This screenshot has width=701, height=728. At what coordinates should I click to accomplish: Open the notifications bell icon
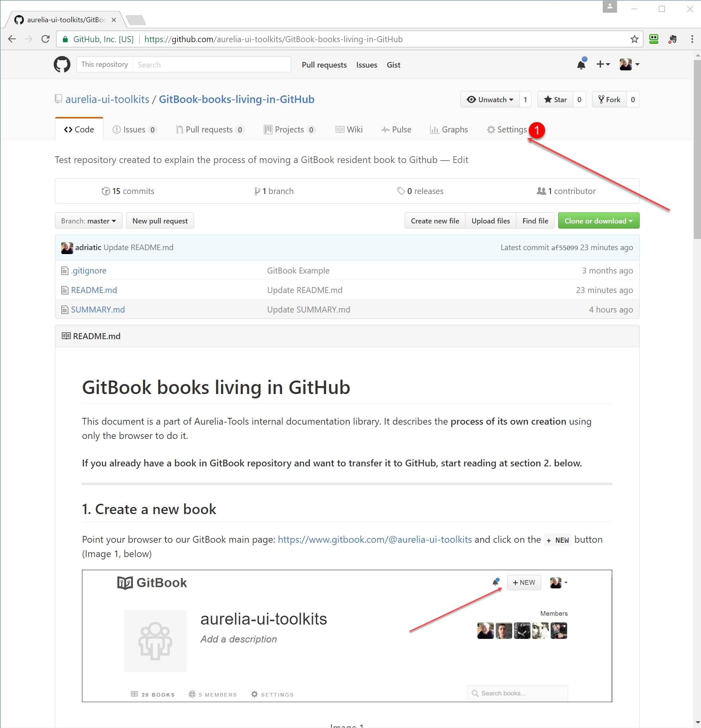[x=581, y=64]
